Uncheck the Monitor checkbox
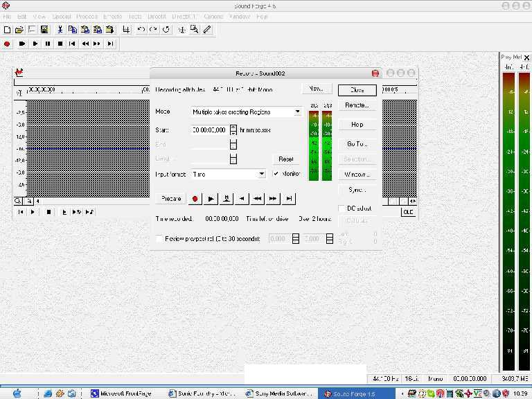Image resolution: width=532 pixels, height=399 pixels. (276, 174)
